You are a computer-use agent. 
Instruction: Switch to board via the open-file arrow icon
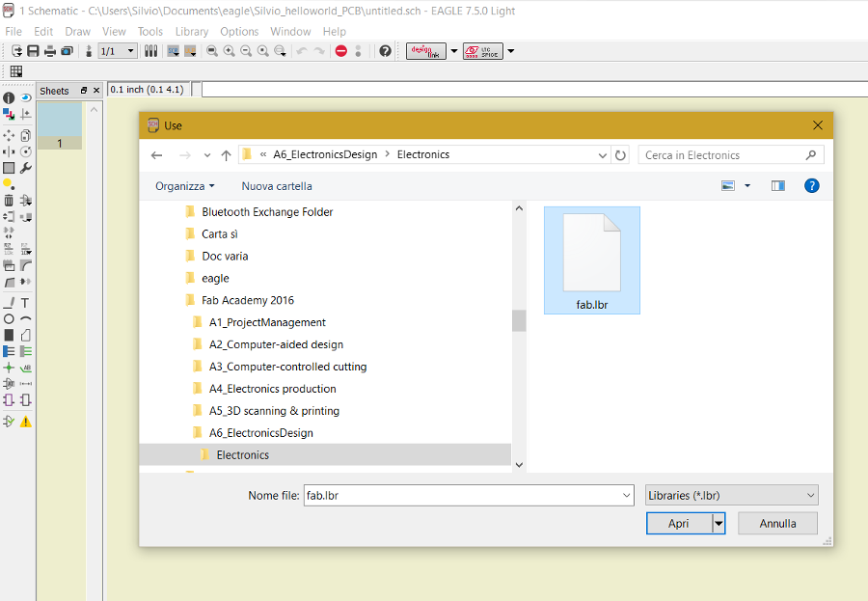click(x=16, y=51)
